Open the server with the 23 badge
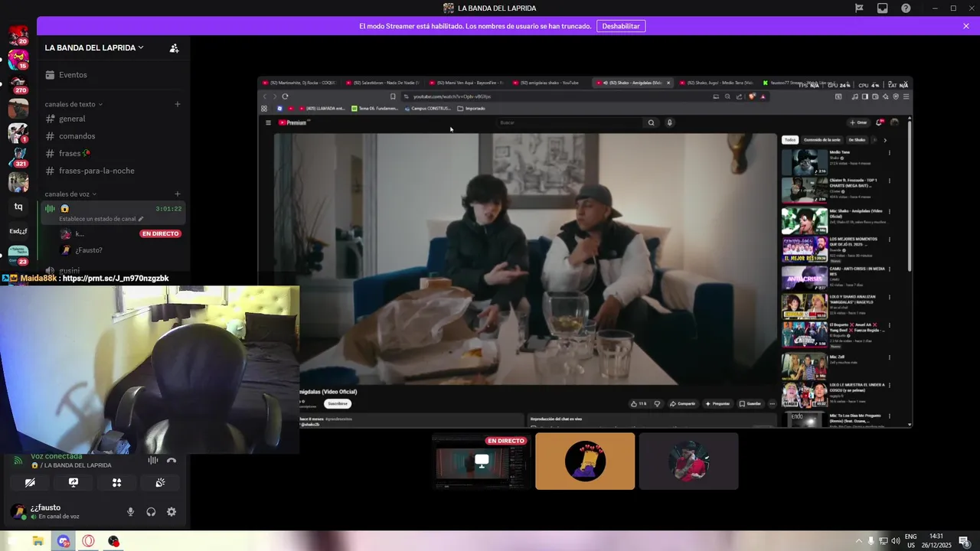 point(18,256)
